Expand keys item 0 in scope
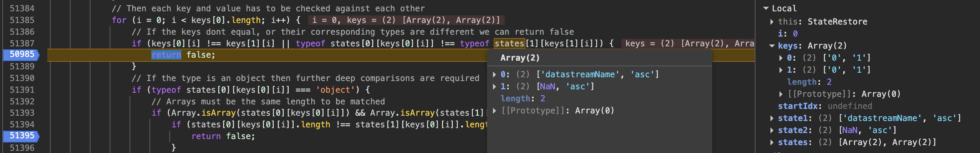Viewport: 980px width, 153px height. (781, 58)
